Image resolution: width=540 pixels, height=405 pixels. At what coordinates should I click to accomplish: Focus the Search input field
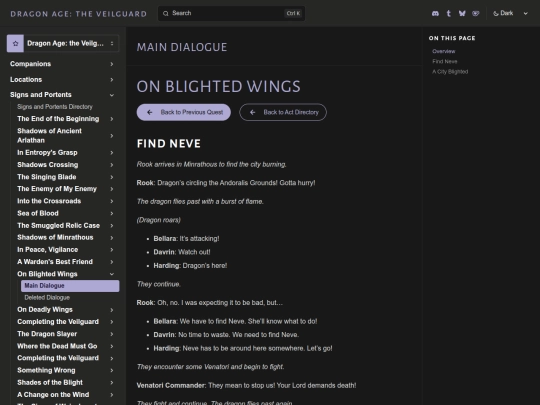(231, 13)
